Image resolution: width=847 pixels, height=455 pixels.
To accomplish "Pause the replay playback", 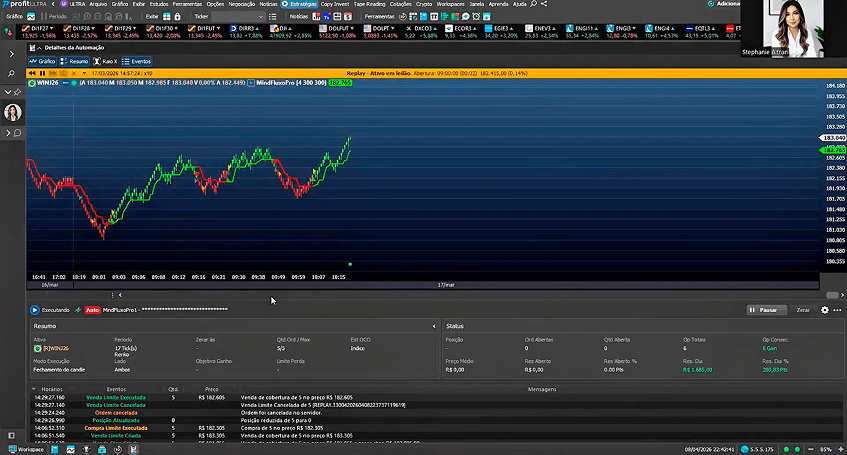I will pyautogui.click(x=43, y=73).
